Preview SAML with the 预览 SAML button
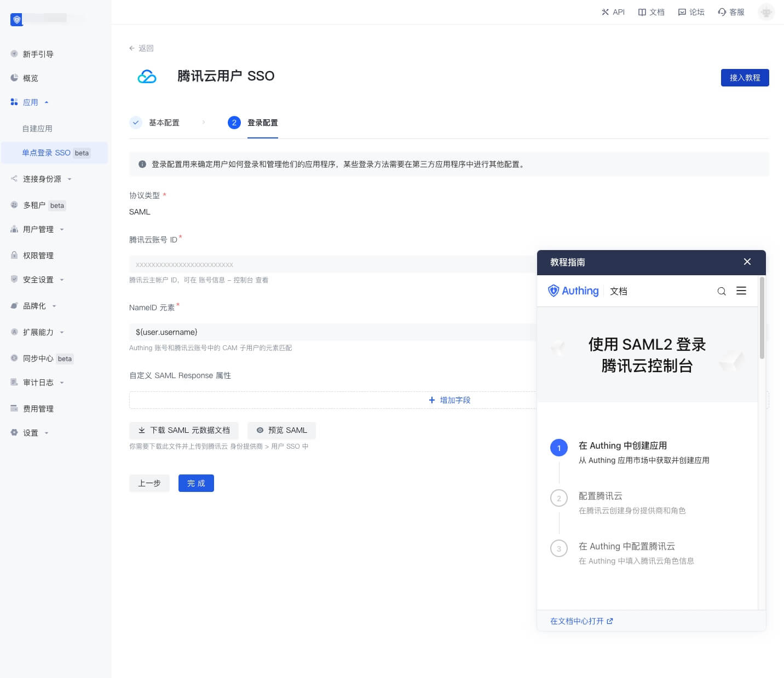Viewport: 784px width, 678px height. [x=281, y=431]
